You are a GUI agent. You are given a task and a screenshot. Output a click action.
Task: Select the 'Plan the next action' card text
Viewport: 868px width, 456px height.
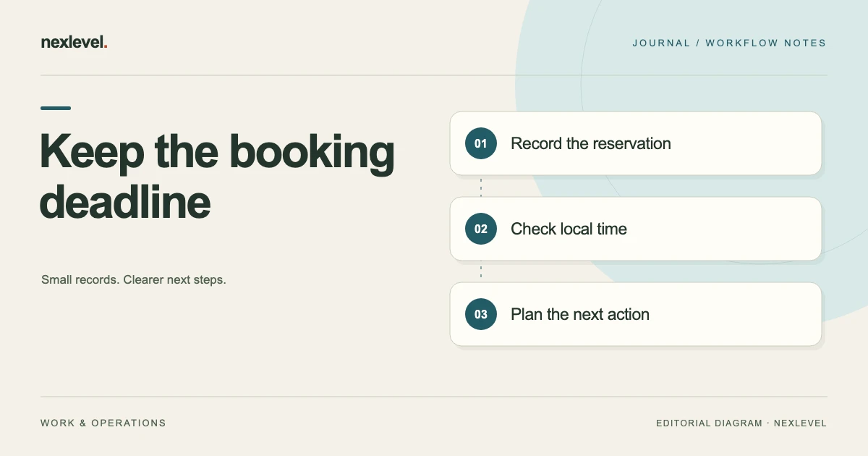(580, 314)
